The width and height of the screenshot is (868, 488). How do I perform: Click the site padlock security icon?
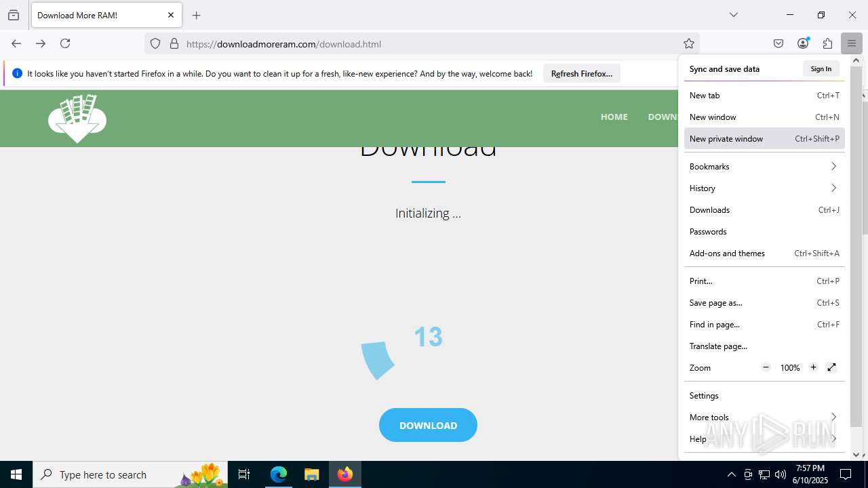coord(174,43)
